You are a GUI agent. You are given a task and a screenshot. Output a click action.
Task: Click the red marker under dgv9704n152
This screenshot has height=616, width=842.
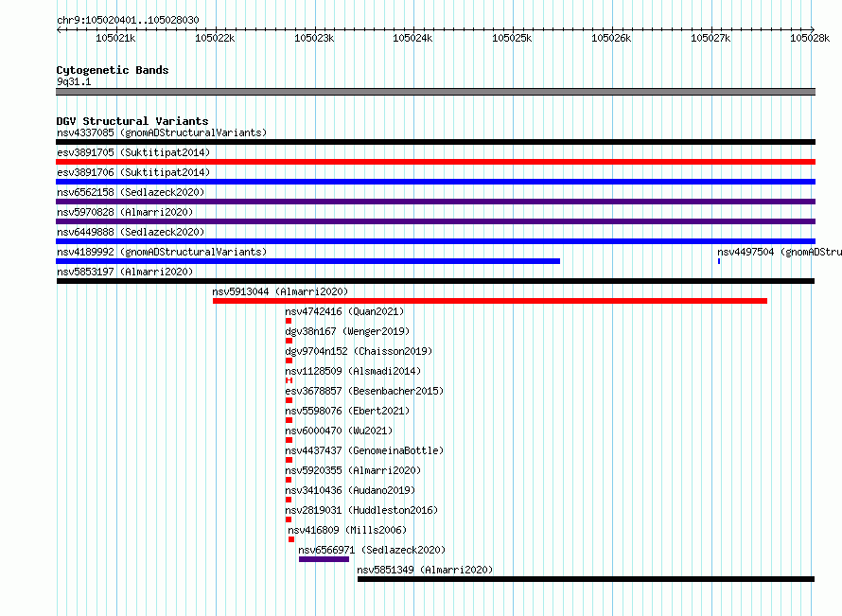tap(289, 361)
